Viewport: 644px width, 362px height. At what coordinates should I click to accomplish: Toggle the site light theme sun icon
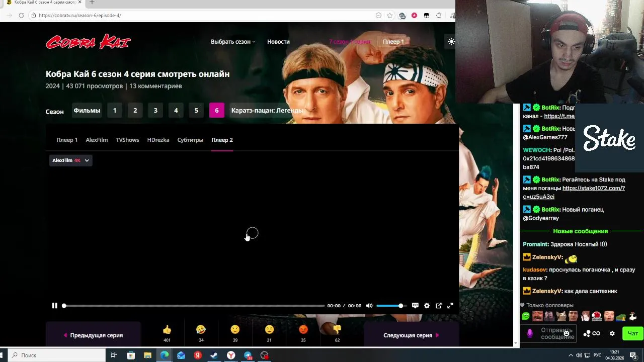pos(451,42)
